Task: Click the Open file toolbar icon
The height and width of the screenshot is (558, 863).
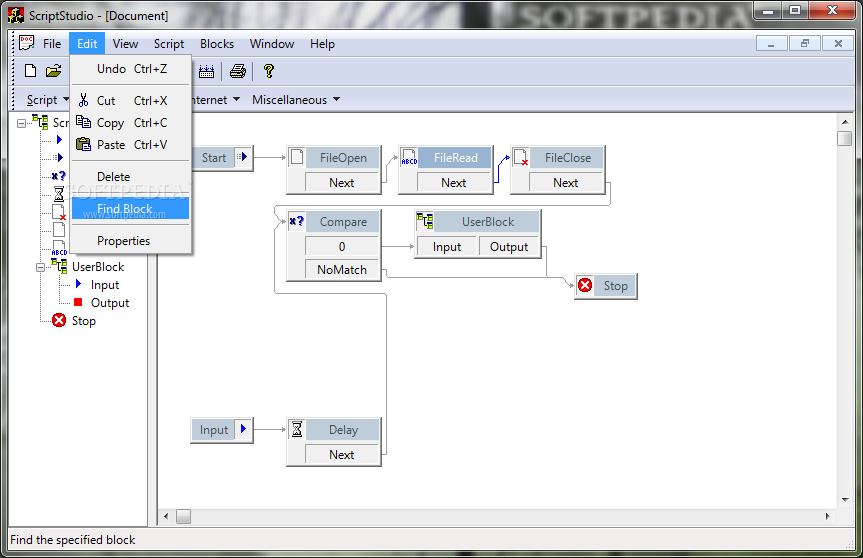Action: click(53, 70)
